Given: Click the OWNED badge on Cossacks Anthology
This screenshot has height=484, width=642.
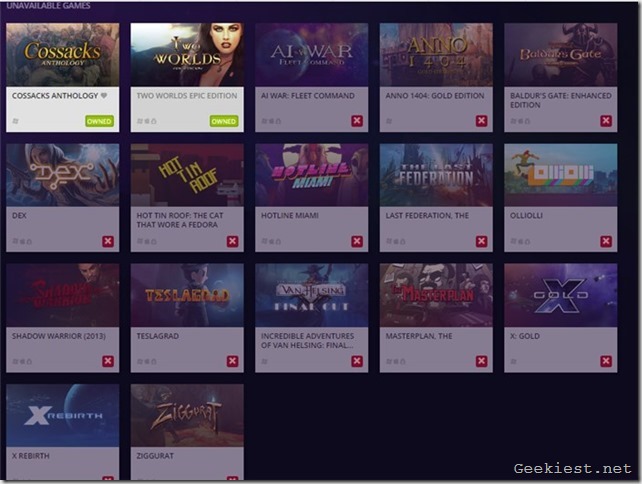Looking at the screenshot, I should point(99,121).
